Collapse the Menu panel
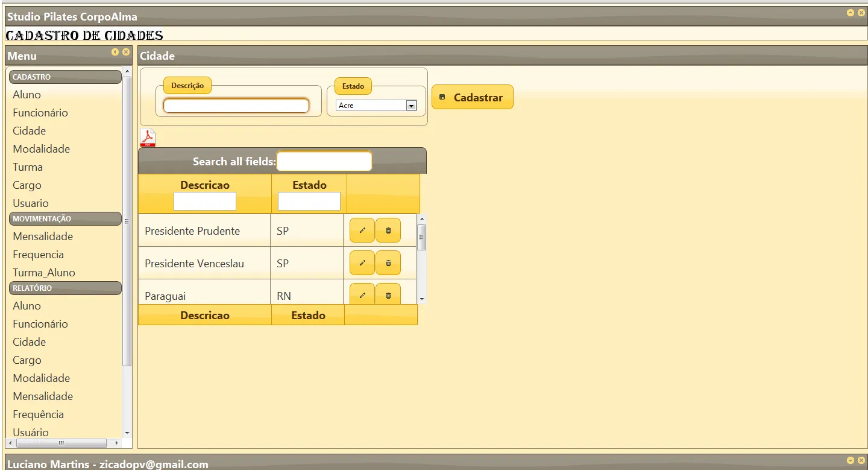The image size is (868, 470). (x=115, y=52)
